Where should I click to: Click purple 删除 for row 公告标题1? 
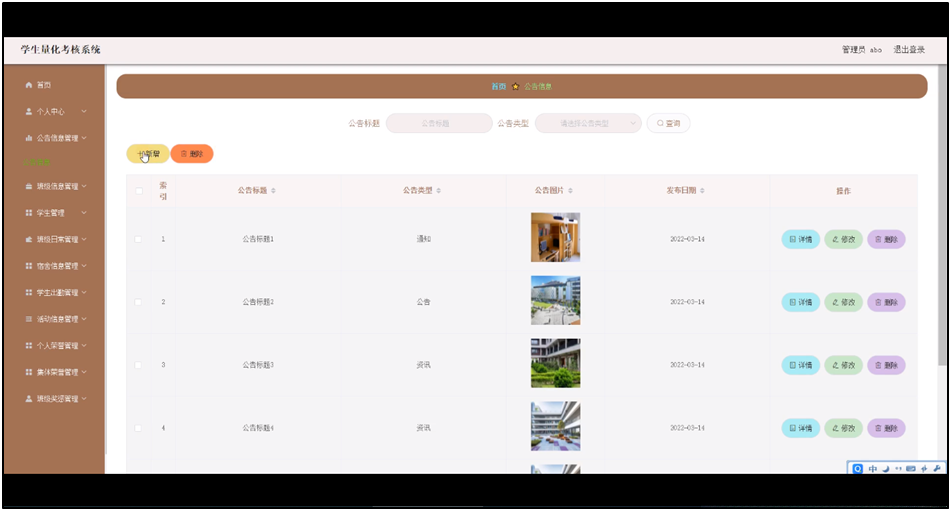click(886, 239)
